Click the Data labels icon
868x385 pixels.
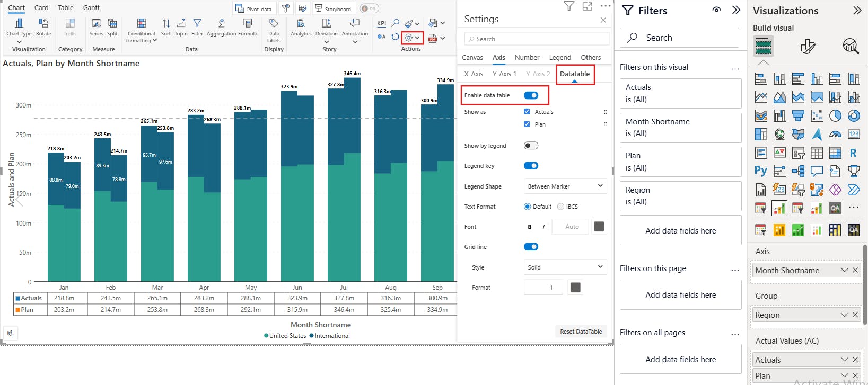click(x=274, y=24)
